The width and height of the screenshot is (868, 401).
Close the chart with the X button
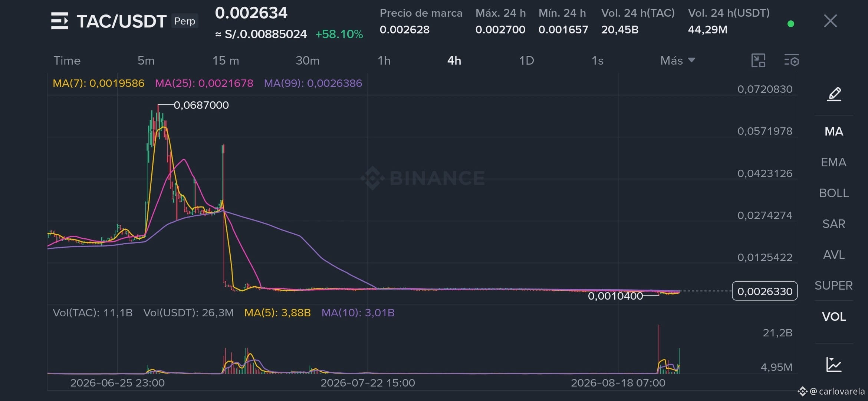pos(830,21)
